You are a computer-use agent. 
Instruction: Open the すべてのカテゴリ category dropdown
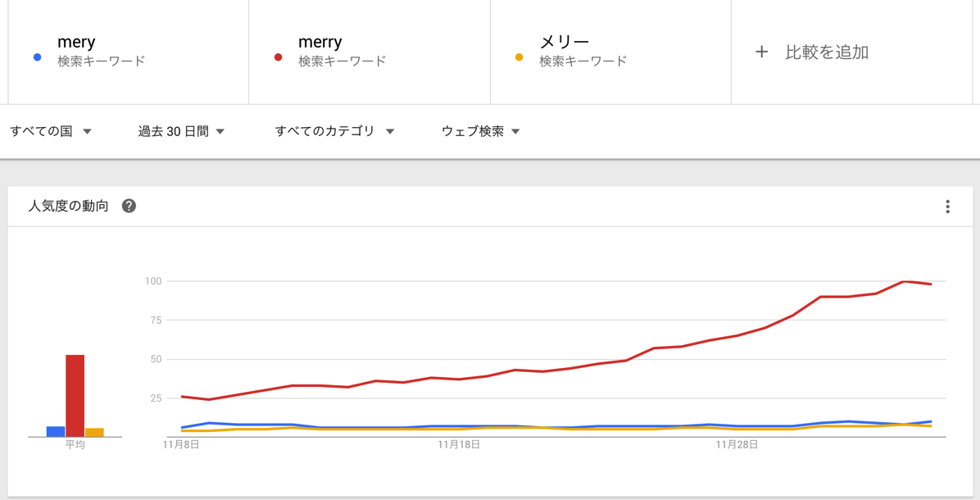334,131
